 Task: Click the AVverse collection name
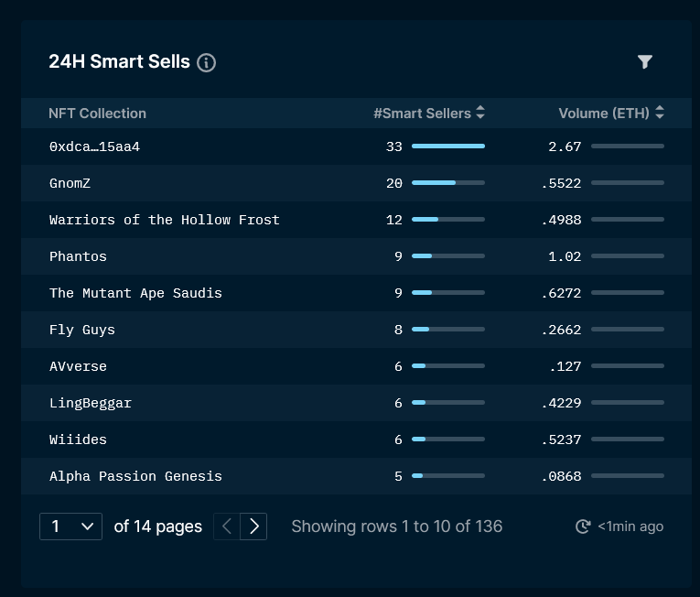(78, 366)
